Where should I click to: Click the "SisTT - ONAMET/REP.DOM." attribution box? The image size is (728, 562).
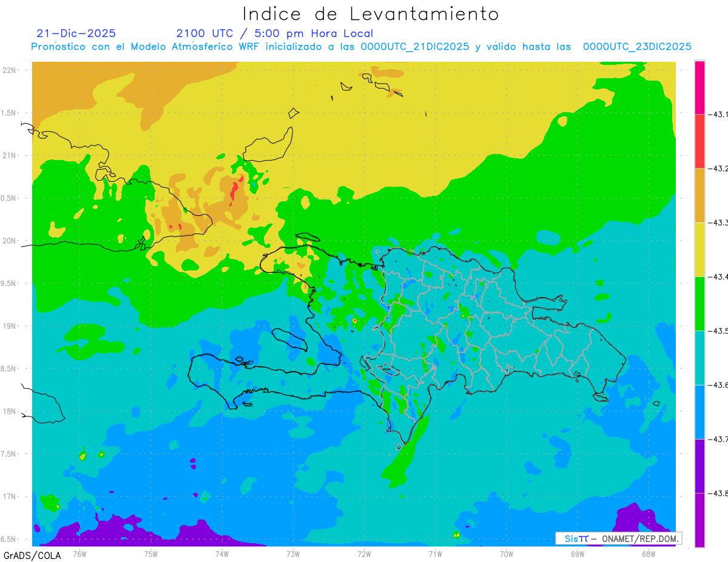(x=618, y=538)
